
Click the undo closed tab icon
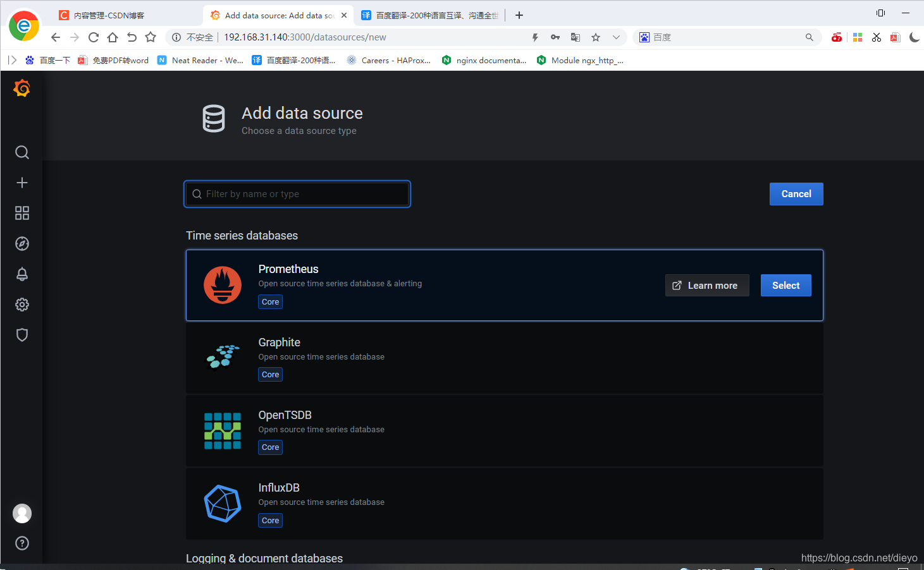[132, 37]
